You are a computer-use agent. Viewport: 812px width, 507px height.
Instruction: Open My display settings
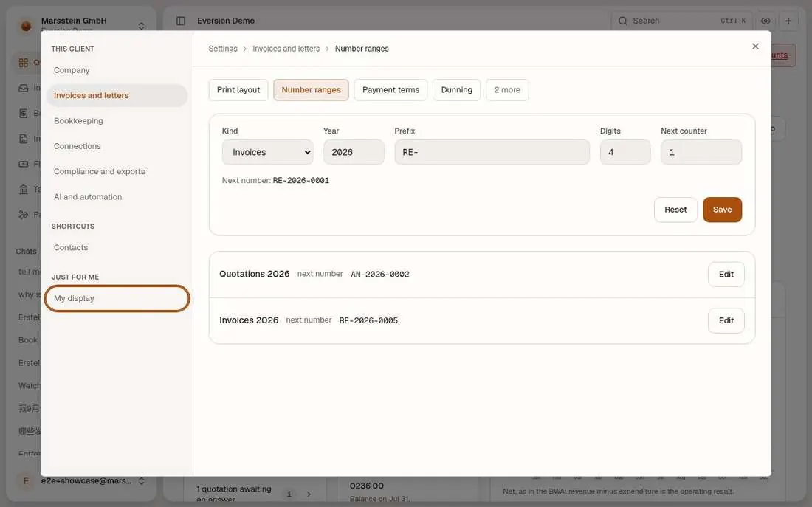pos(117,298)
